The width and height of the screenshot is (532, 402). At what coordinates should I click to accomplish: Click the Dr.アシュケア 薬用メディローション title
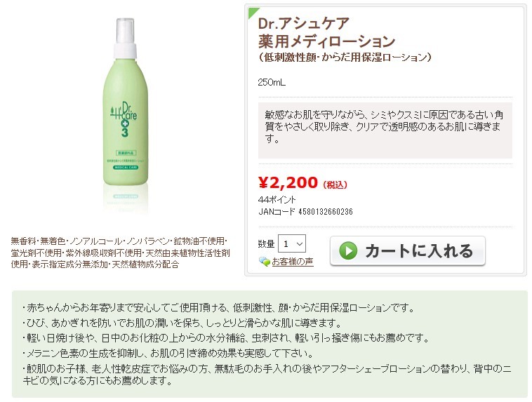326,32
